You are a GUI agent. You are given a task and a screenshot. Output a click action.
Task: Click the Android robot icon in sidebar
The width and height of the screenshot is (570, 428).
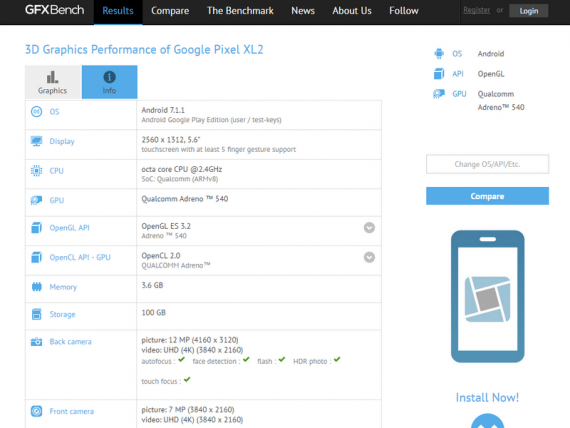coord(439,53)
